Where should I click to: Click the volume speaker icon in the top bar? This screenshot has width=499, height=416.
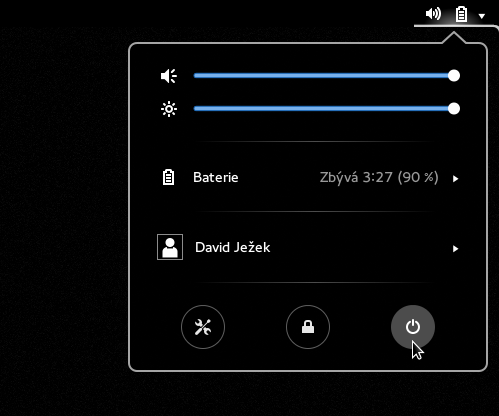(x=433, y=14)
